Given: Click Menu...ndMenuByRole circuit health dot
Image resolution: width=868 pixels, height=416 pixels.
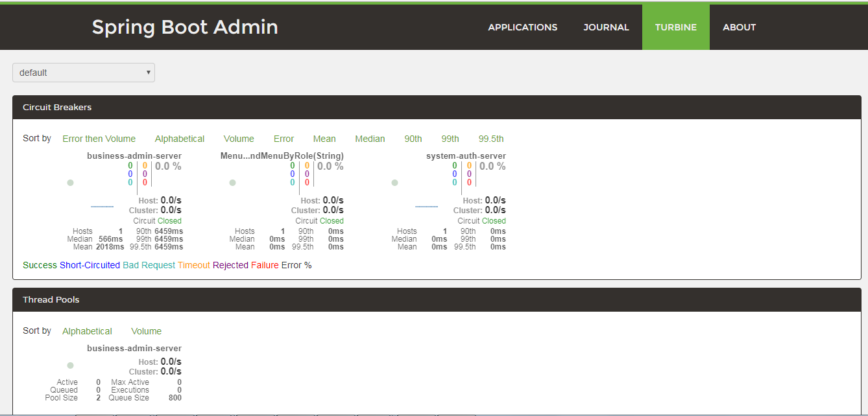Looking at the screenshot, I should tap(232, 183).
